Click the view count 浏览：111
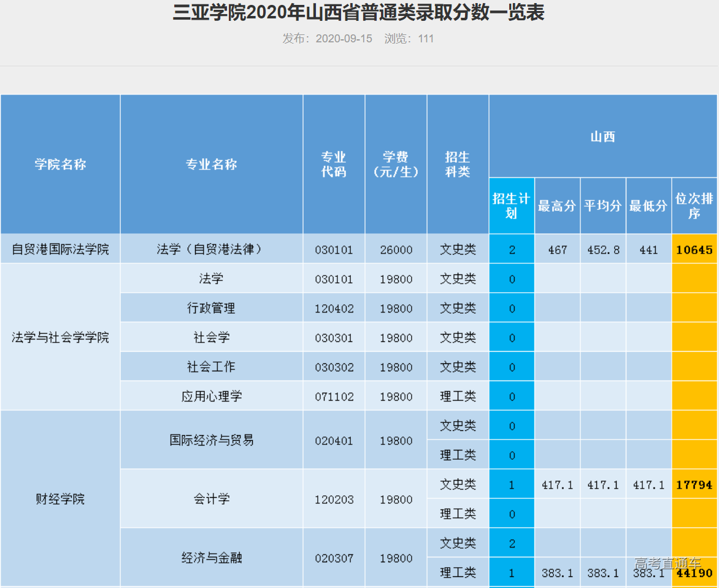 [409, 39]
